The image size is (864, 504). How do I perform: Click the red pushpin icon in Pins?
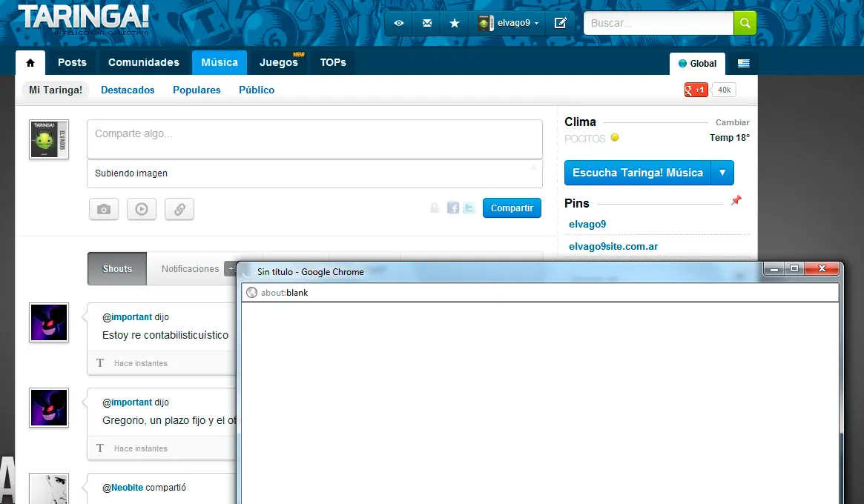click(x=736, y=201)
